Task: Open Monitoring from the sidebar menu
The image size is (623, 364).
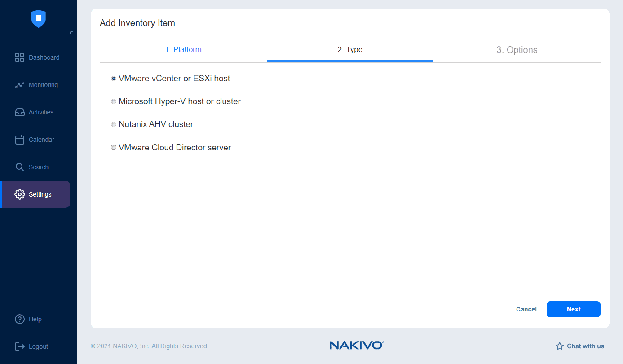Action: tap(43, 85)
